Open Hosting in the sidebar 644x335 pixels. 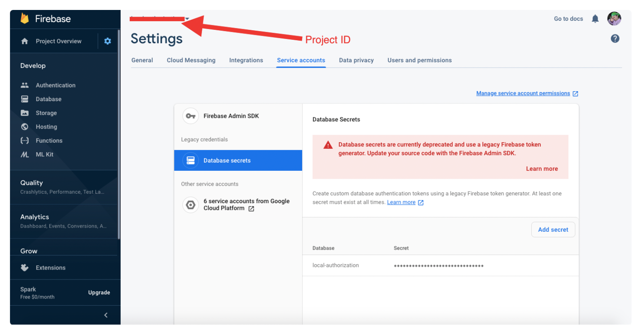[46, 126]
